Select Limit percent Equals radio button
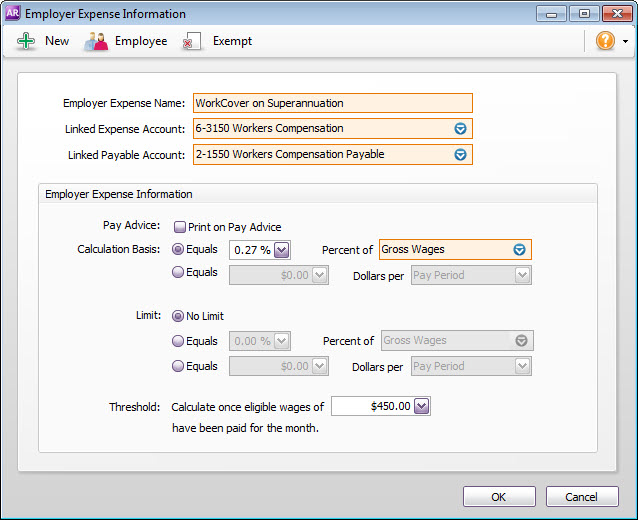 click(x=179, y=341)
